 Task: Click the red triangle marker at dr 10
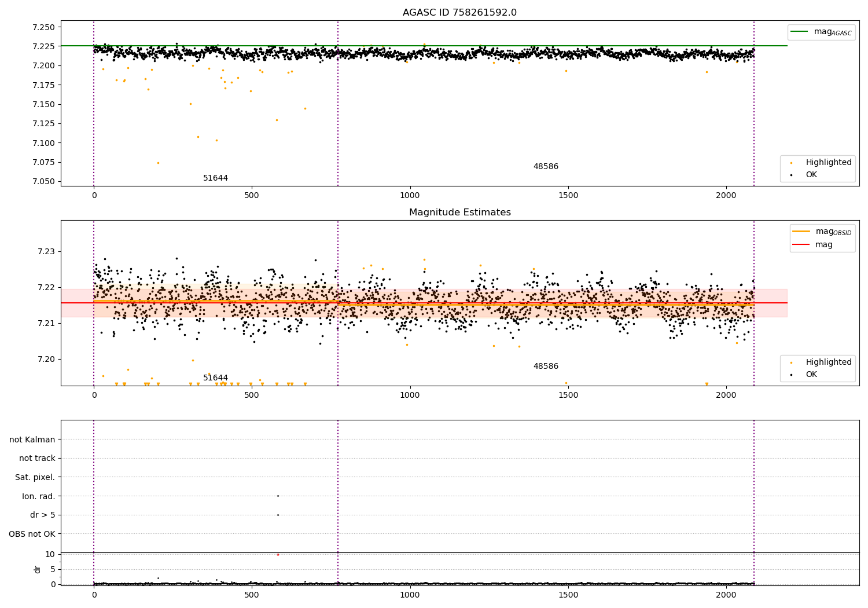(278, 554)
